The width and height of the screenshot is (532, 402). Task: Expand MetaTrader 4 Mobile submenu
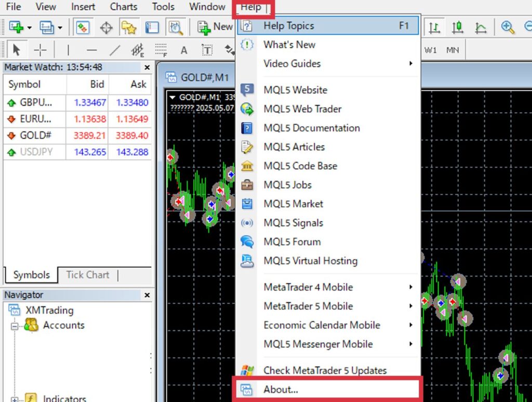click(328, 287)
